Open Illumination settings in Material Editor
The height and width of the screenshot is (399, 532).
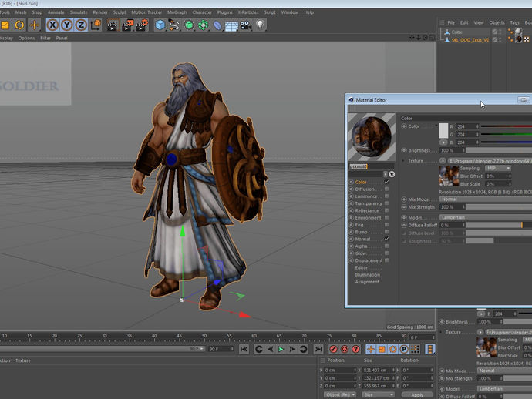[x=367, y=275]
